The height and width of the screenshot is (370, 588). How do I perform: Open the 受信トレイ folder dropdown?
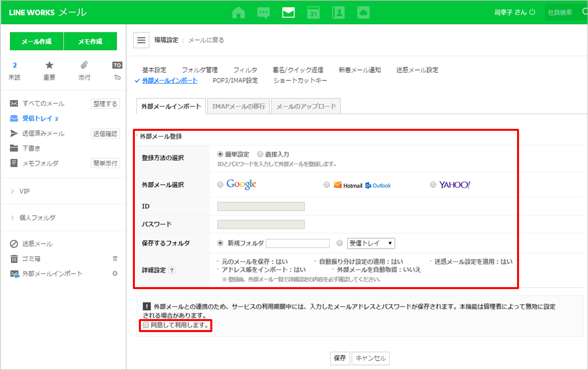[371, 243]
